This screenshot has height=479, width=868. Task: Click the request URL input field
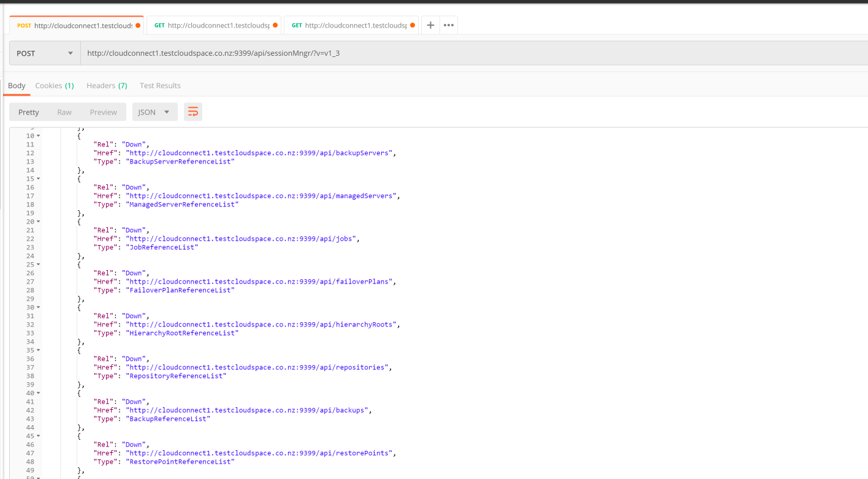pos(474,53)
